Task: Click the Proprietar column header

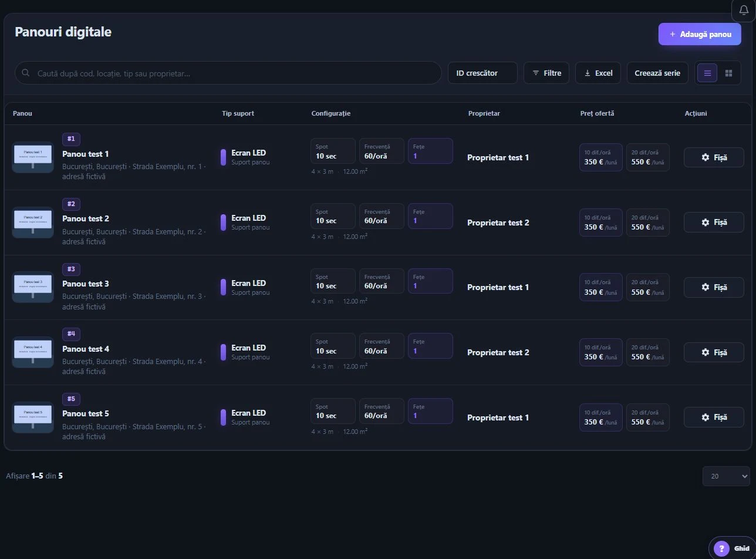Action: pyautogui.click(x=484, y=113)
